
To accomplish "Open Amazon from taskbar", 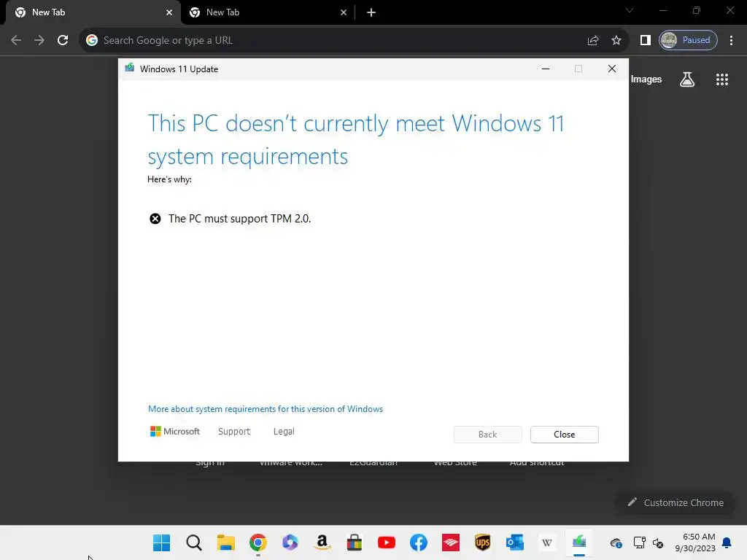I will 322,542.
